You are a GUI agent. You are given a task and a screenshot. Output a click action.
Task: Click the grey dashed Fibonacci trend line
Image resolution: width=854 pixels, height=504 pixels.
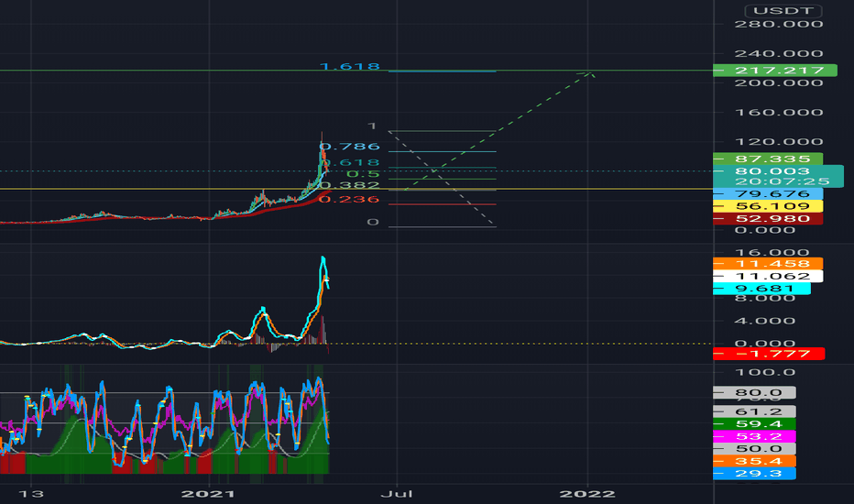pos(441,178)
